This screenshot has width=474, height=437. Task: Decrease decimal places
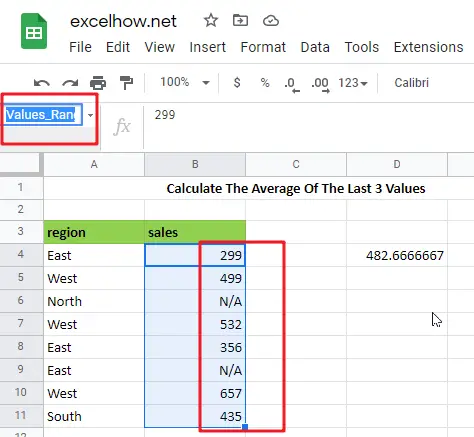(292, 84)
